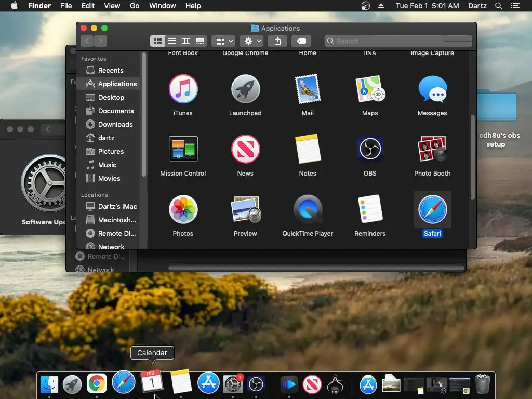
Task: Open the Go menu
Action: click(x=135, y=6)
